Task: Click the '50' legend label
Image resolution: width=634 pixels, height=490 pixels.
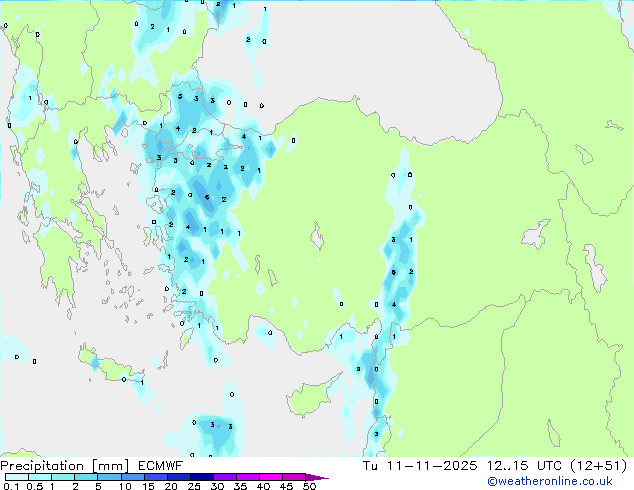Action: pyautogui.click(x=309, y=486)
